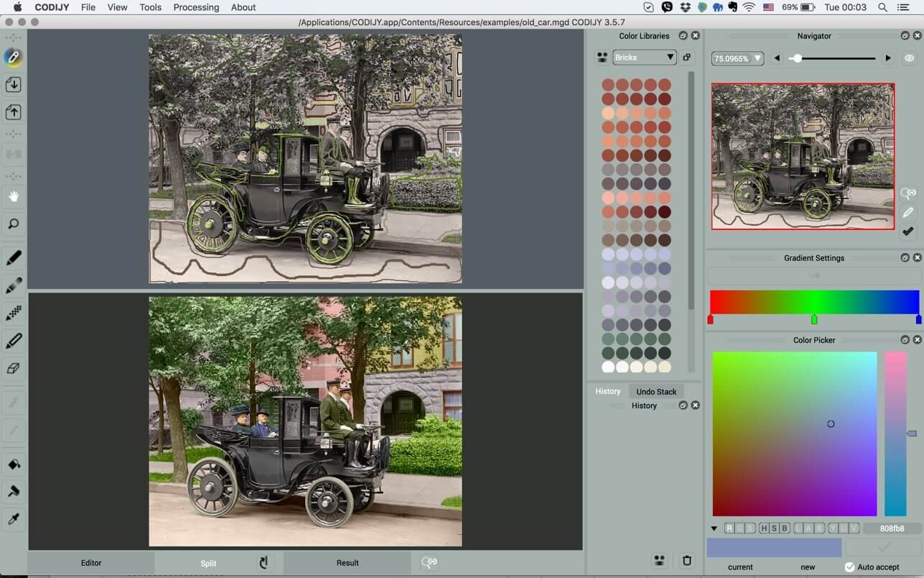Click the trash icon under History
Image resolution: width=924 pixels, height=578 pixels.
[687, 561]
